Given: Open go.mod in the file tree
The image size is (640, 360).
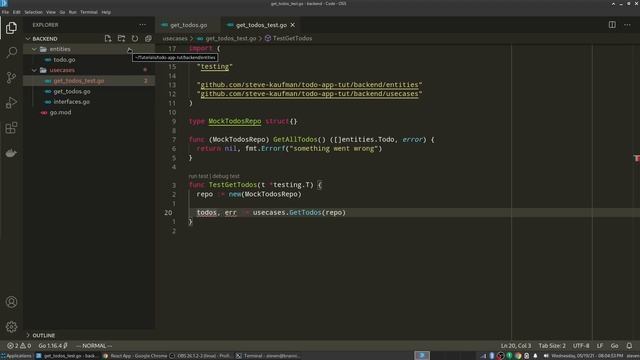Looking at the screenshot, I should pyautogui.click(x=60, y=112).
